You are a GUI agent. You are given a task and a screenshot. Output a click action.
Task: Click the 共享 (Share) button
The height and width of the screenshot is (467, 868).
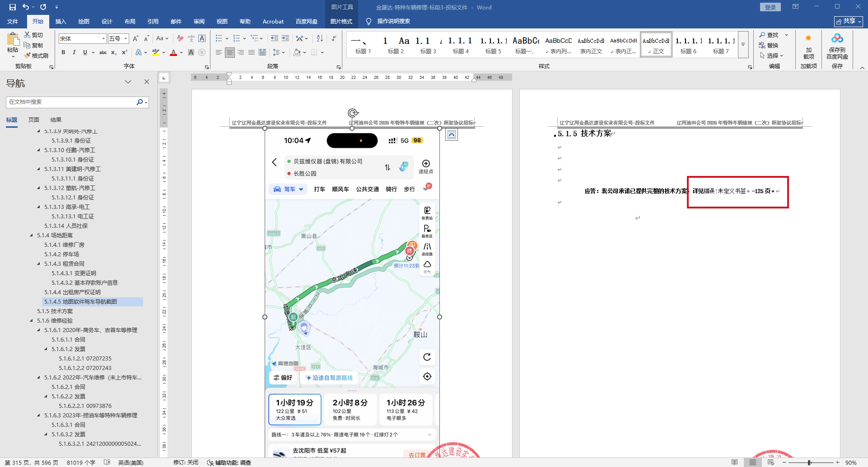[849, 21]
